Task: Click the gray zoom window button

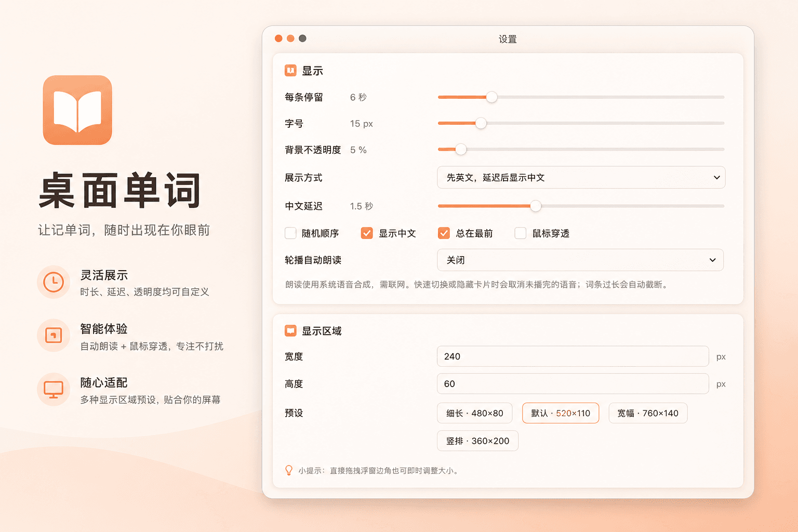Action: click(302, 38)
